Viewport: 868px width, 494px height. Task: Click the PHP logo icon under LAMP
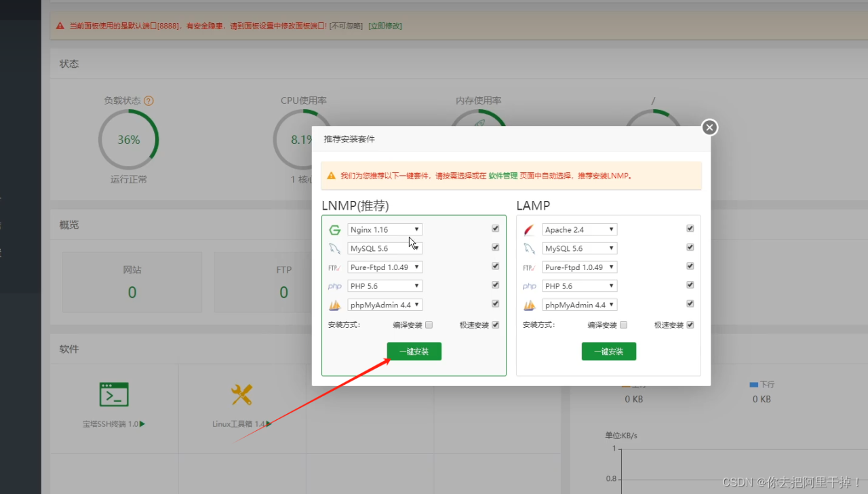[529, 286]
